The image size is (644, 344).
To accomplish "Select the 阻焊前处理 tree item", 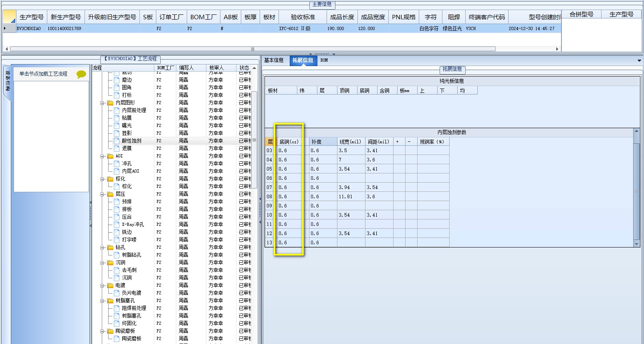I will (x=134, y=308).
